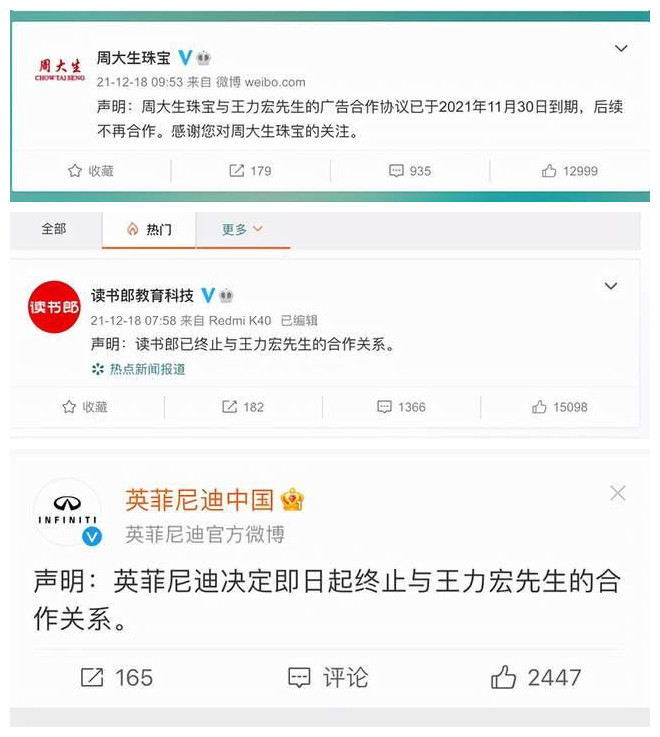Open comments on 读书郎 post showing 1366

click(401, 407)
